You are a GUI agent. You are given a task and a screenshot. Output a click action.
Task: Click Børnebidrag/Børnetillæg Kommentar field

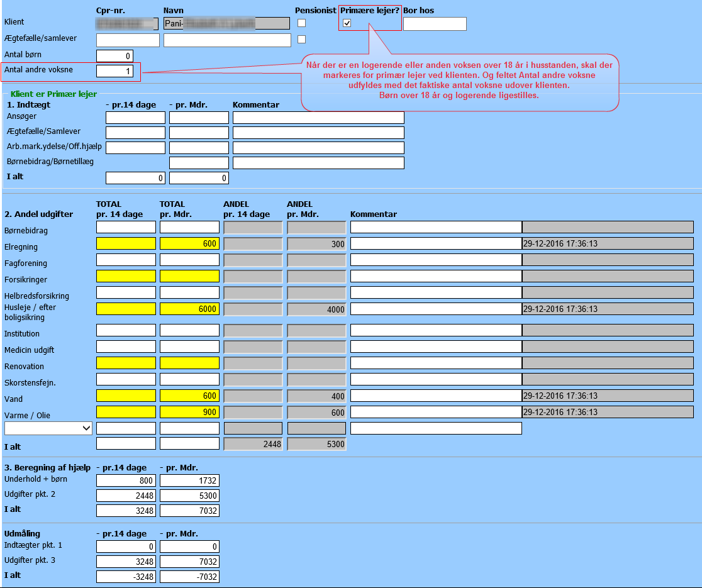point(319,163)
